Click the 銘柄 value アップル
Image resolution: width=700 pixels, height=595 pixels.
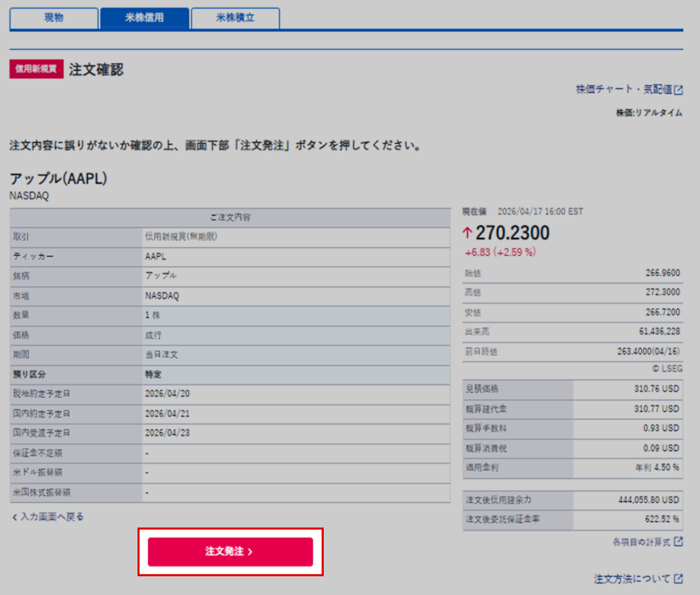tap(161, 276)
